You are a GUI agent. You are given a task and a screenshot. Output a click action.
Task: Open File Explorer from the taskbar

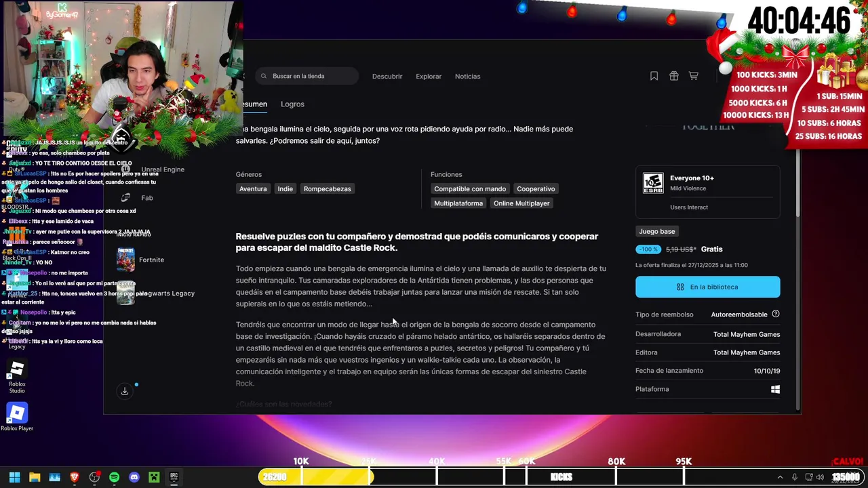[x=35, y=477]
